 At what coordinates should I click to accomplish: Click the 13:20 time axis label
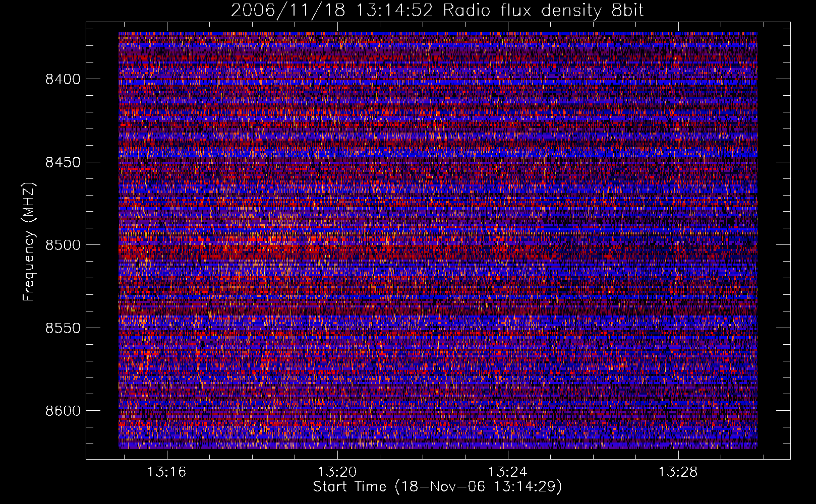tap(337, 472)
